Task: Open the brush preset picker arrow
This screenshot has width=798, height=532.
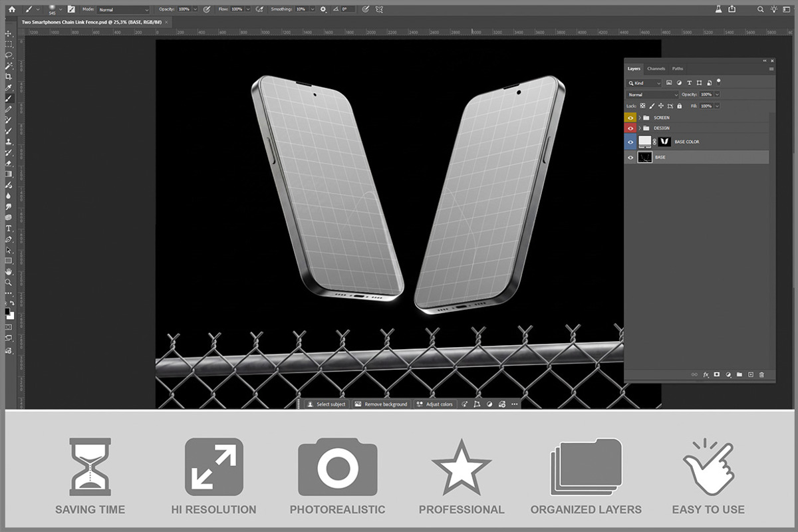Action: point(60,9)
